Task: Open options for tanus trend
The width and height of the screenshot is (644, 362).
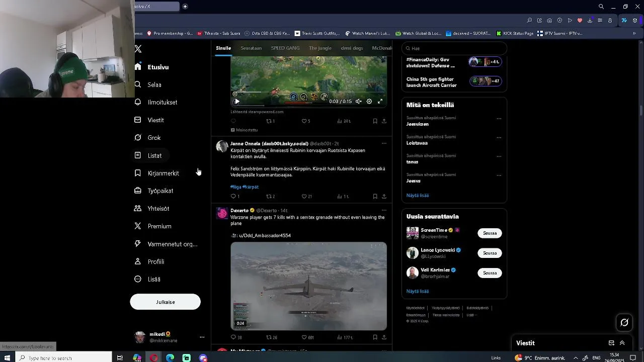Action: [x=499, y=156]
